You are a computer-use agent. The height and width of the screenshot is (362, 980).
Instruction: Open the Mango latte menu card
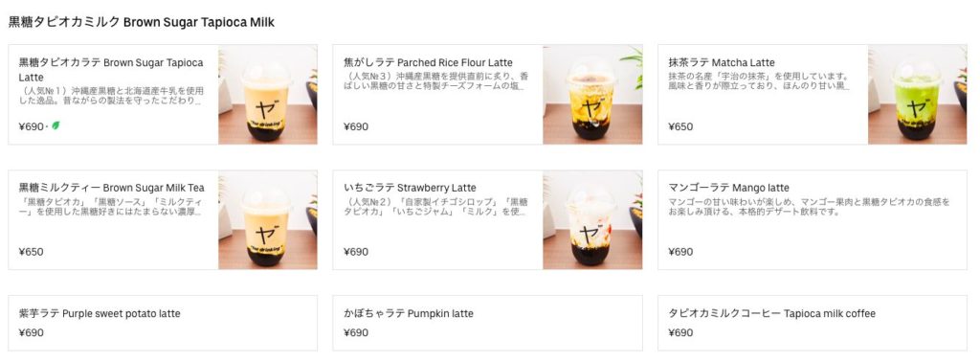coord(812,220)
